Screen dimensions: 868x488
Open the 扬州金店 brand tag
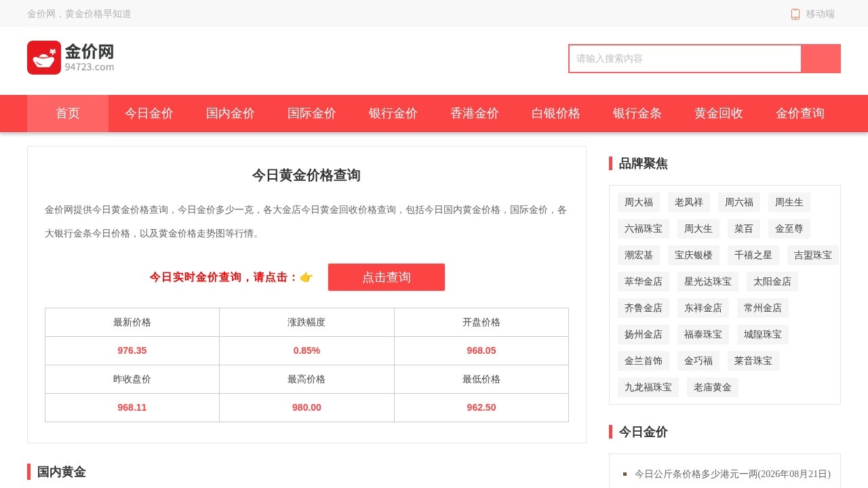644,334
